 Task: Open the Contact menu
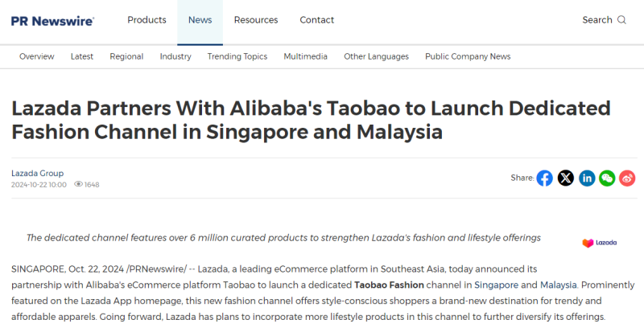point(316,20)
